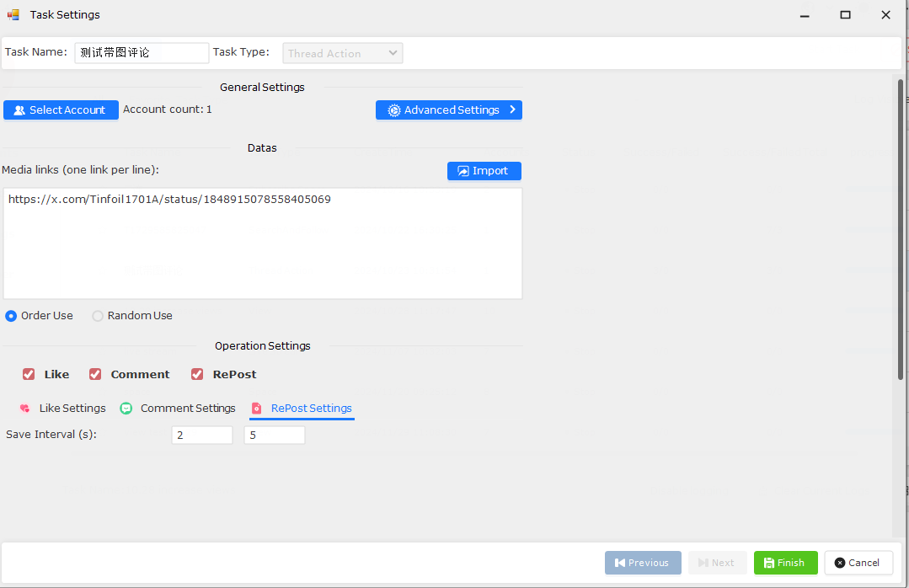The height and width of the screenshot is (588, 909).
Task: Click the app icon in title bar
Action: click(x=13, y=15)
